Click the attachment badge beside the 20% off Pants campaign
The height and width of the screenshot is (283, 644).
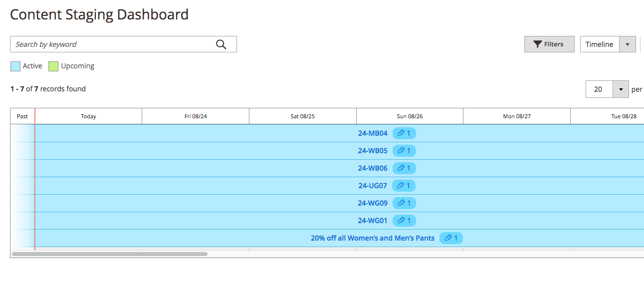pyautogui.click(x=451, y=238)
